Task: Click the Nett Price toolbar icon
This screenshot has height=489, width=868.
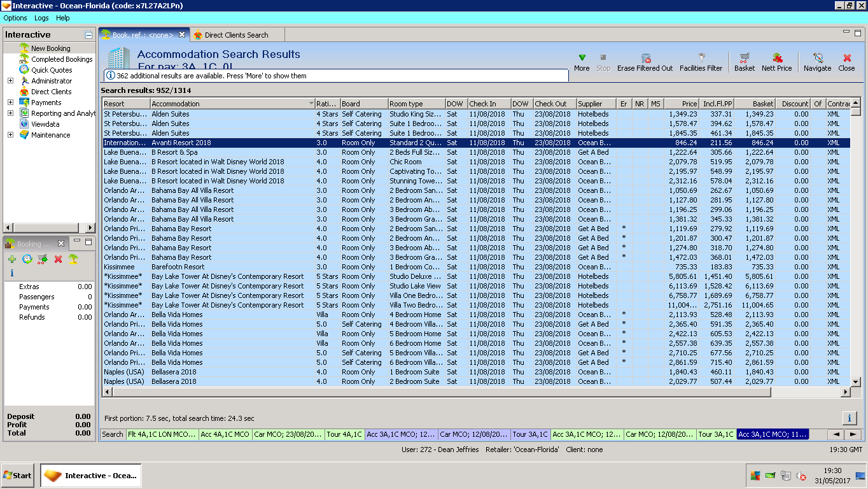Action: pyautogui.click(x=777, y=58)
